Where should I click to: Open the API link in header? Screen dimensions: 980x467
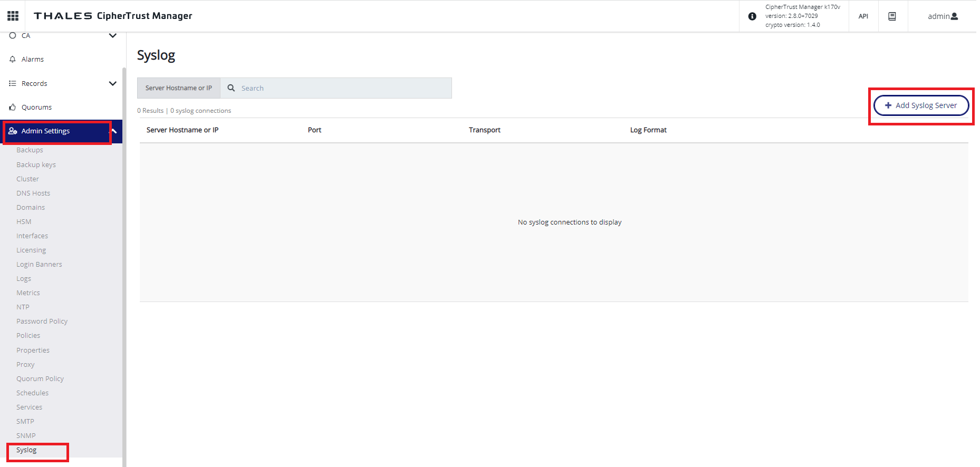pos(863,16)
